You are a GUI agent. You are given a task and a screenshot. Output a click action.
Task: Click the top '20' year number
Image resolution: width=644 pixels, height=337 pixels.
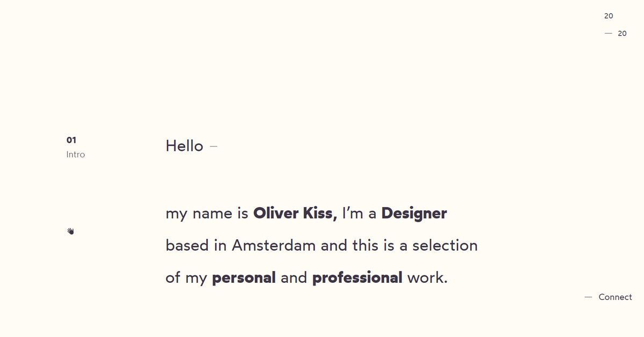tap(608, 16)
